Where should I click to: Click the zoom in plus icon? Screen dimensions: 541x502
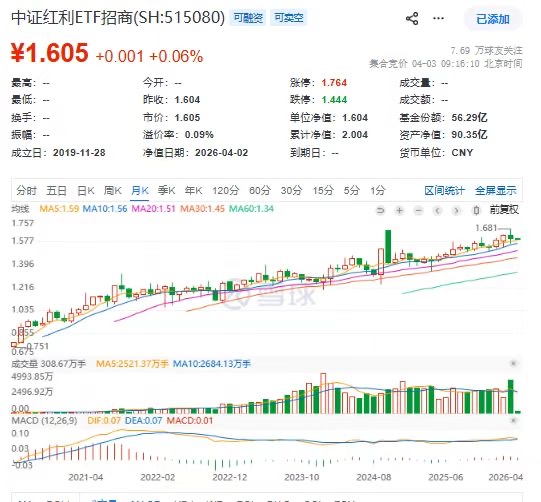399,210
